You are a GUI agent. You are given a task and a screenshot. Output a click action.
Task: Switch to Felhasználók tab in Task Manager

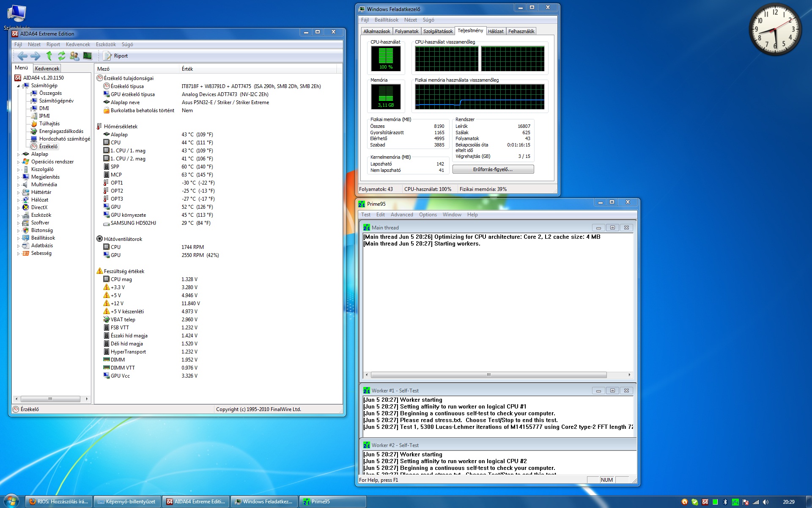[x=521, y=31]
